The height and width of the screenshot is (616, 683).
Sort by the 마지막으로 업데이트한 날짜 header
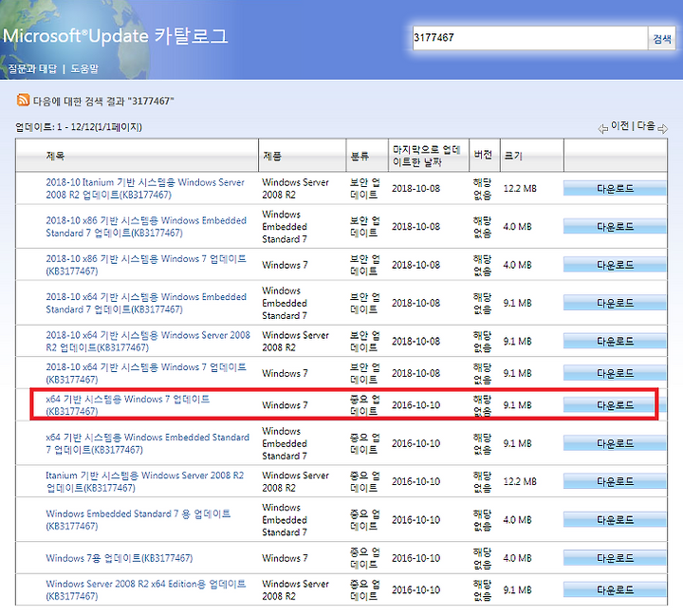pos(426,156)
